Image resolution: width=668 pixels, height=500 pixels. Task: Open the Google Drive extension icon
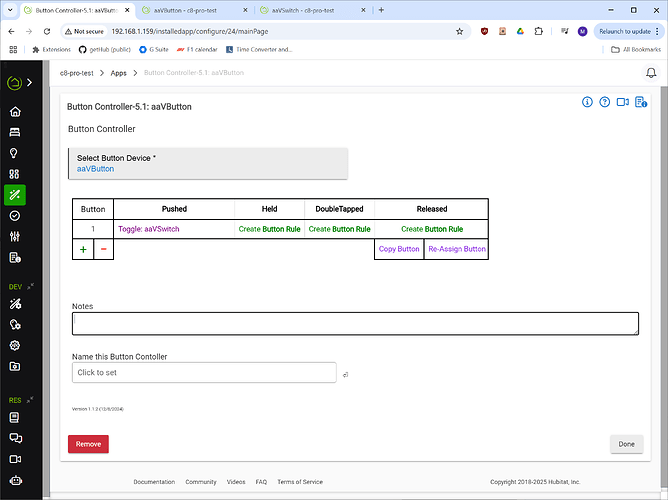point(520,32)
